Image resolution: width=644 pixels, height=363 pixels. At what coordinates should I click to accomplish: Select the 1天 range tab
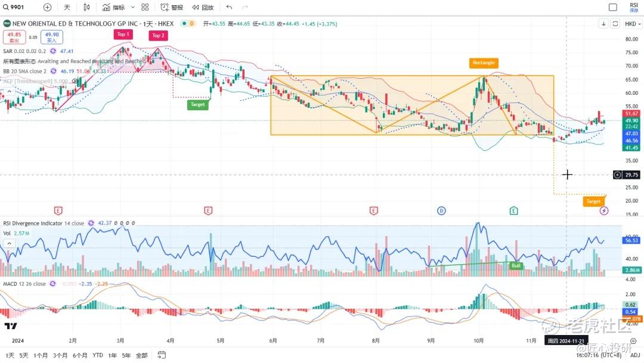(x=10, y=355)
